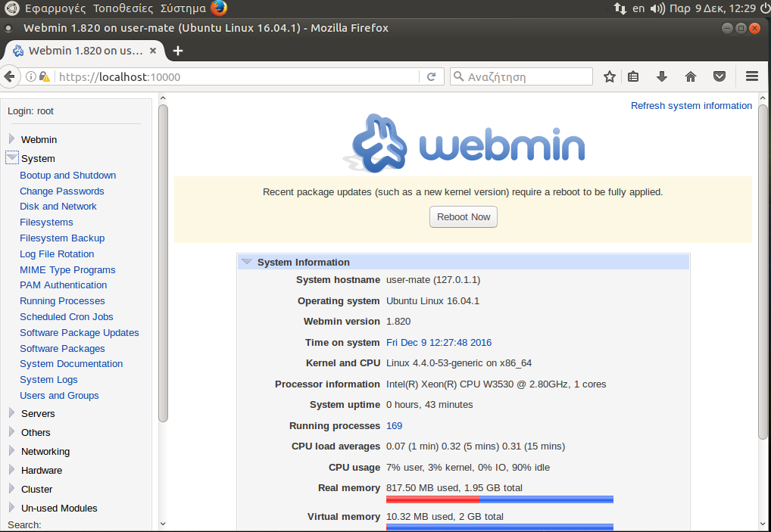Click the page reload icon
This screenshot has height=532, width=771.
coord(431,76)
